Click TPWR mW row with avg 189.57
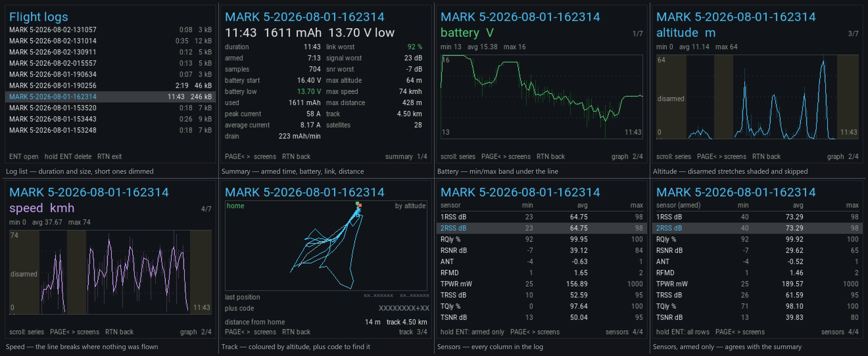The image size is (868, 356). (757, 284)
